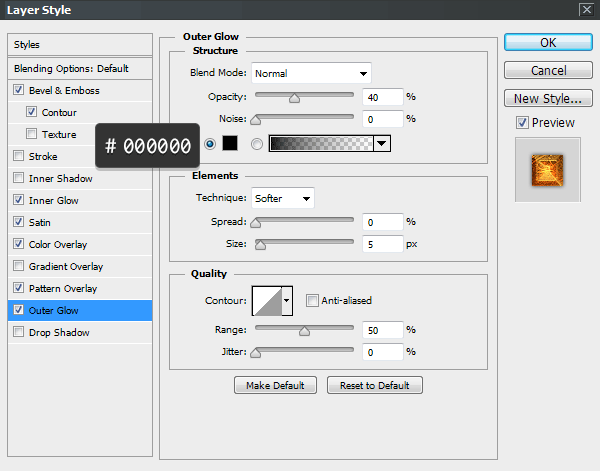
Task: Click the gradient preview bar
Action: [320, 144]
